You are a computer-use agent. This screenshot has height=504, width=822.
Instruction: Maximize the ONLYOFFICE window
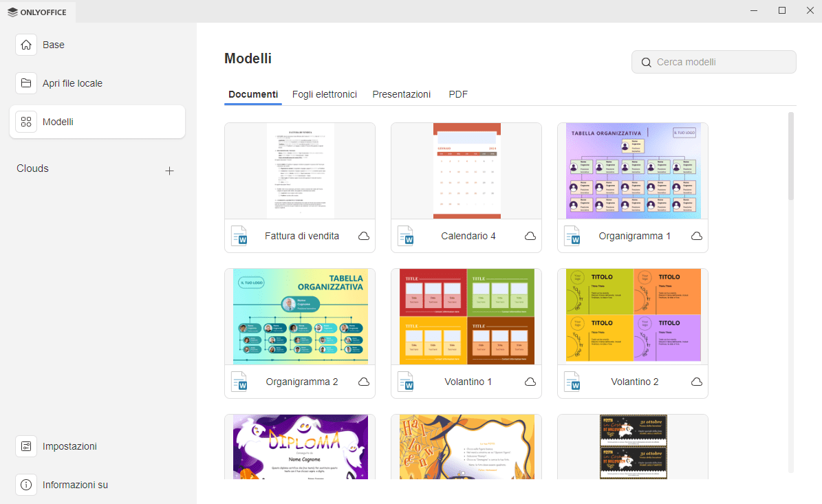click(x=782, y=10)
